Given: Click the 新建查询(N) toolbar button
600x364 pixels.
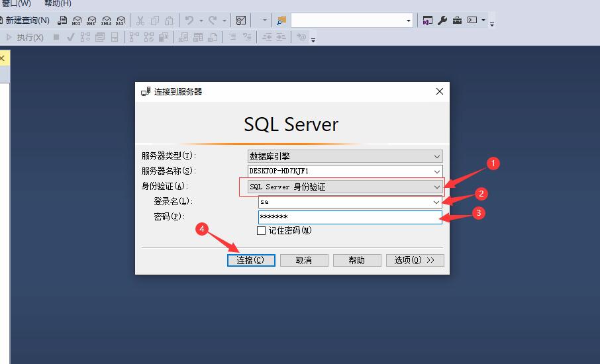Looking at the screenshot, I should tap(25, 21).
